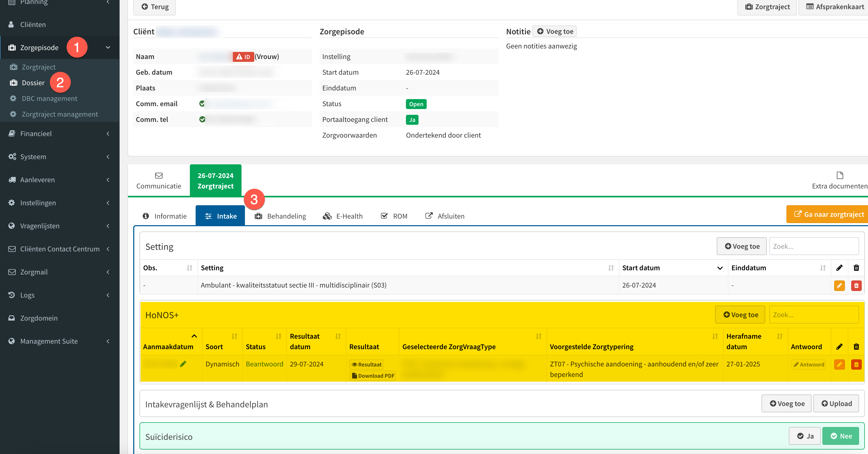Click the orange edit icon in HoNOS+ row
The height and width of the screenshot is (454, 868).
(x=839, y=364)
